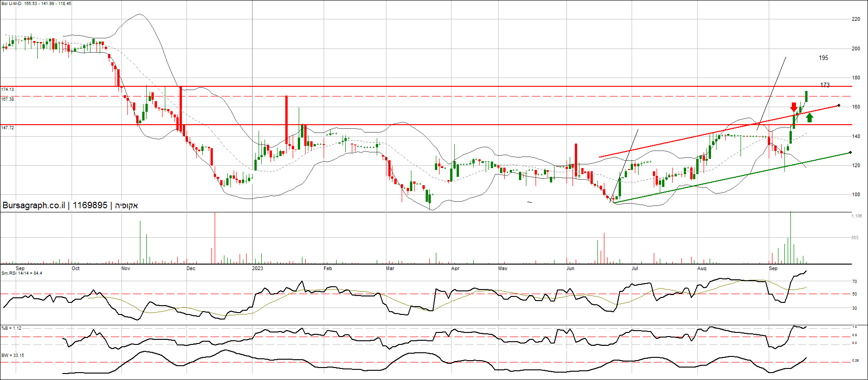
Task: Click the Bol U-M-D indicator label
Action: click(36, 4)
